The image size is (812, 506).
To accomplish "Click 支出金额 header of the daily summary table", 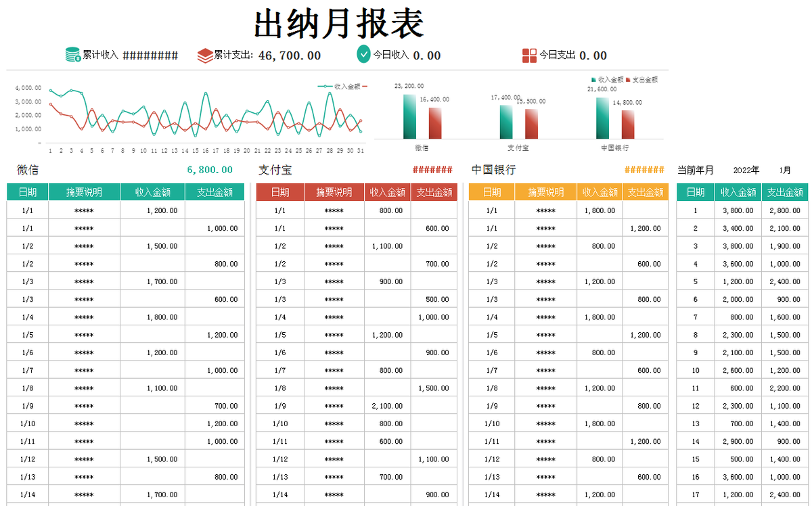I will tap(785, 192).
